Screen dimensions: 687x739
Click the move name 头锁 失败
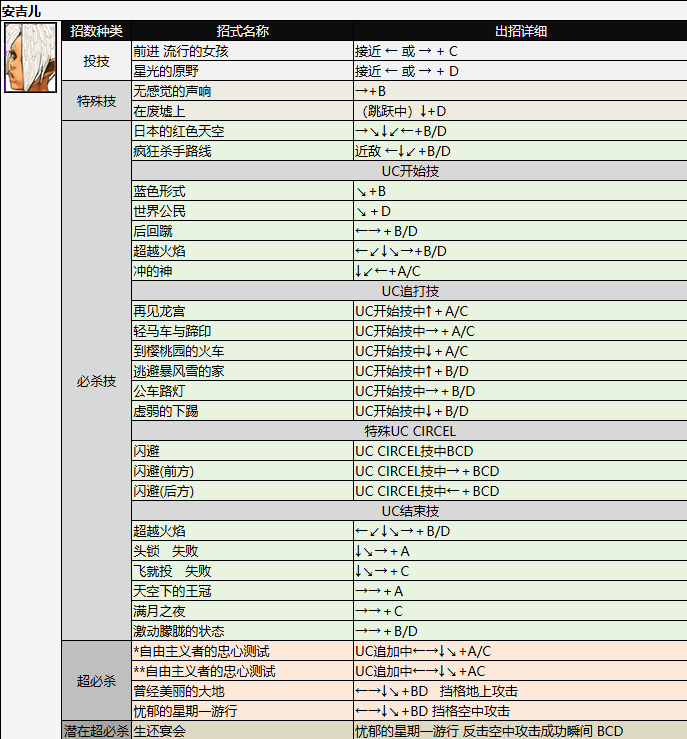point(166,551)
